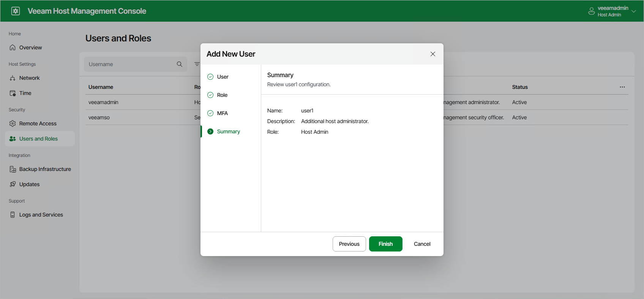Click Active status of veeamso row
Viewport: 644px width, 299px height.
pyautogui.click(x=519, y=117)
